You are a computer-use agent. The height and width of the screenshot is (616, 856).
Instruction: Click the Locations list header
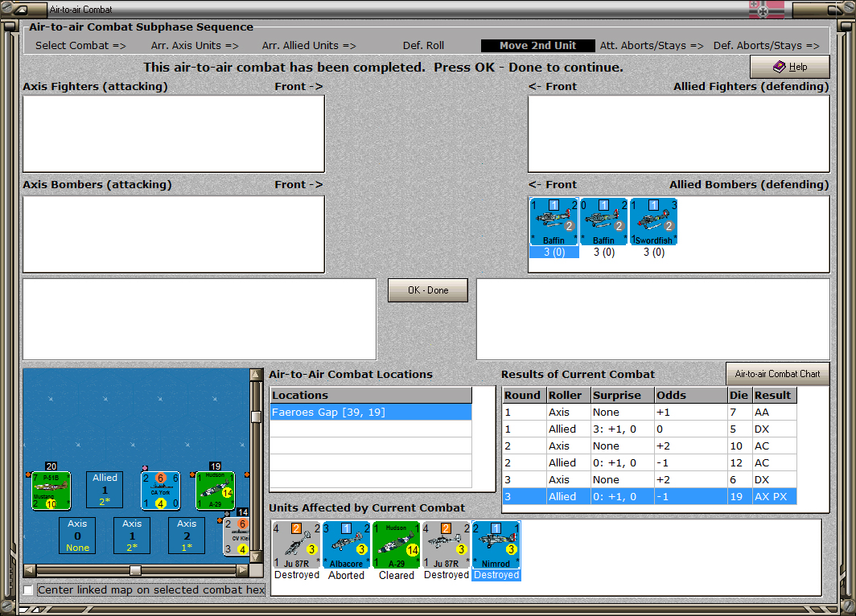[371, 395]
